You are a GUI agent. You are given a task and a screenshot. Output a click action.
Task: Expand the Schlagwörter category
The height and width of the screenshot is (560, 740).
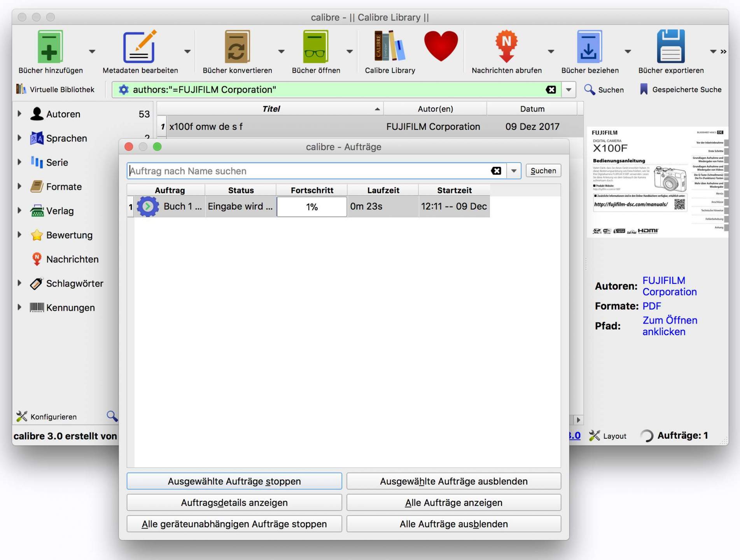(19, 283)
